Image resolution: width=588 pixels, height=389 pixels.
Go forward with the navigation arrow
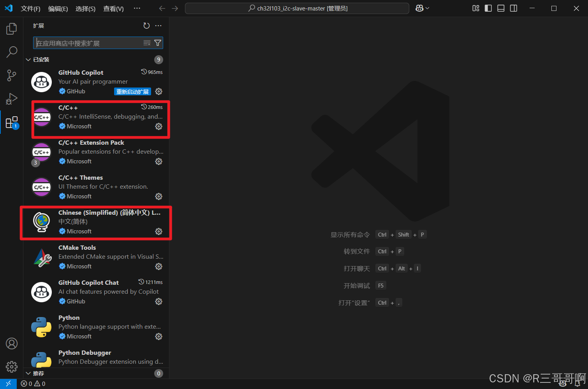click(175, 8)
